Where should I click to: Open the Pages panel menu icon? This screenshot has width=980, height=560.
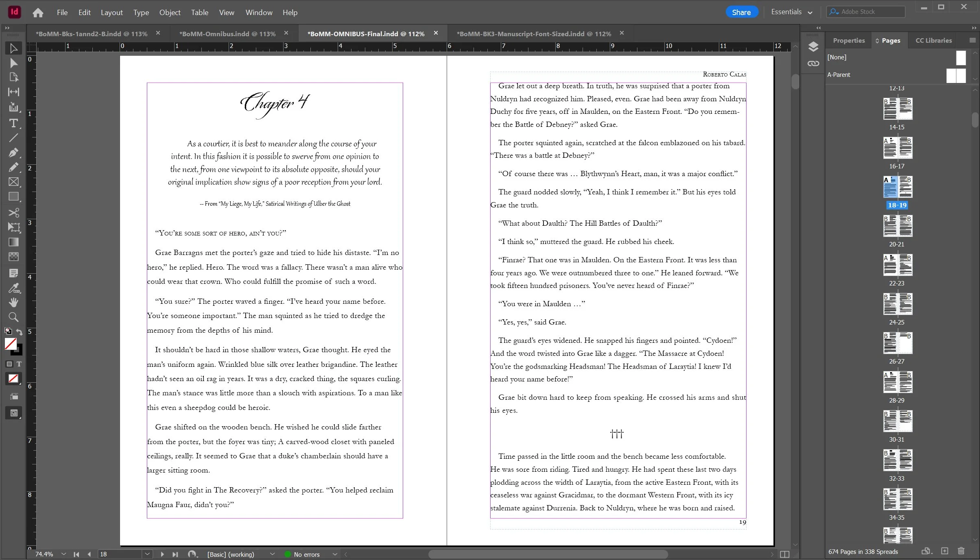point(972,40)
